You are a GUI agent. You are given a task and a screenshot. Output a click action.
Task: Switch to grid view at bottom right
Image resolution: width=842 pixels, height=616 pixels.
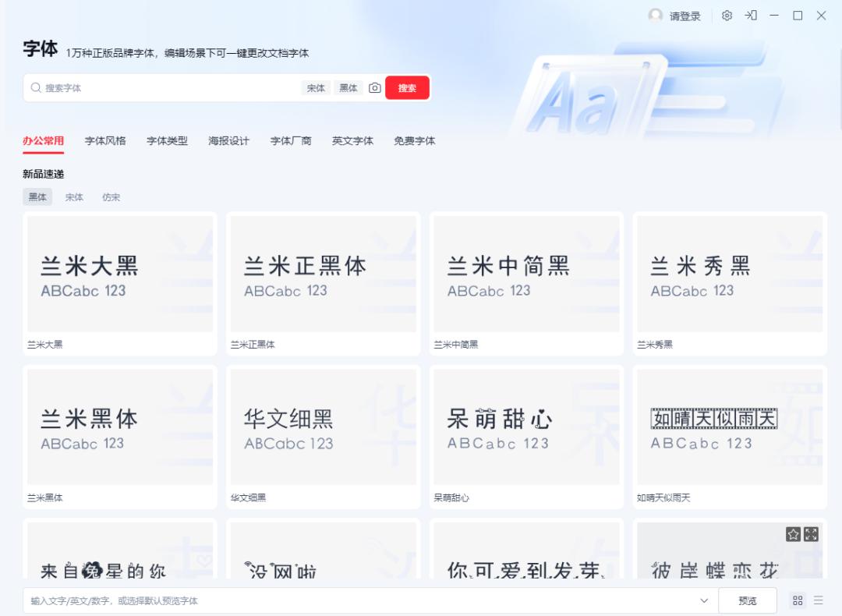pyautogui.click(x=798, y=600)
